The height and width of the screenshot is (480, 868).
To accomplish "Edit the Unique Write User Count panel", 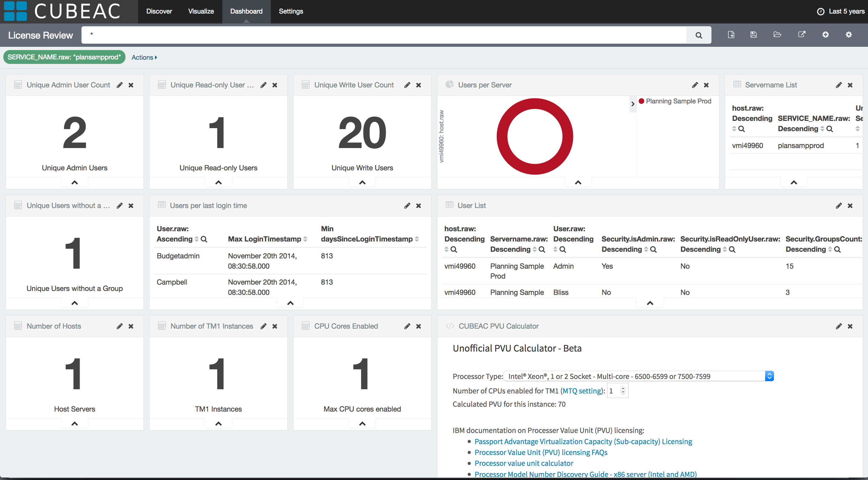I will click(407, 85).
